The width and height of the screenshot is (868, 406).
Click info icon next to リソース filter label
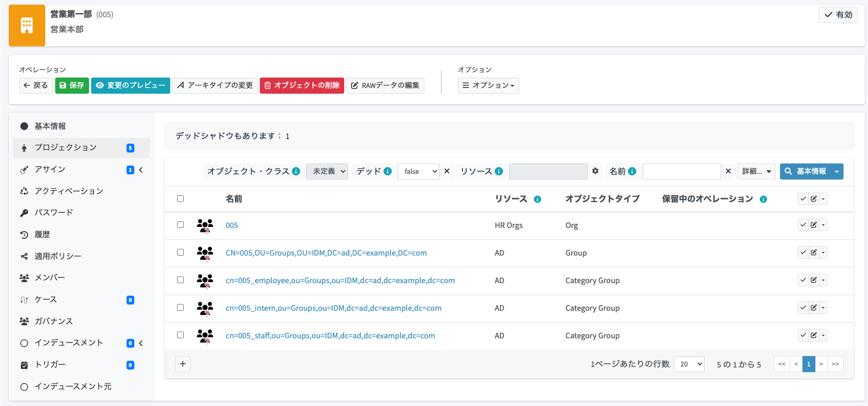499,171
